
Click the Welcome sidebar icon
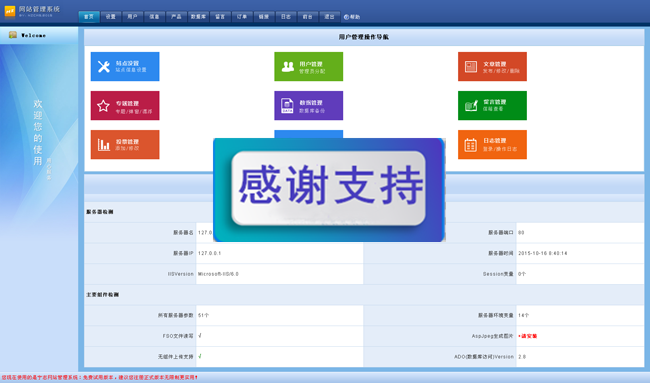pyautogui.click(x=13, y=35)
